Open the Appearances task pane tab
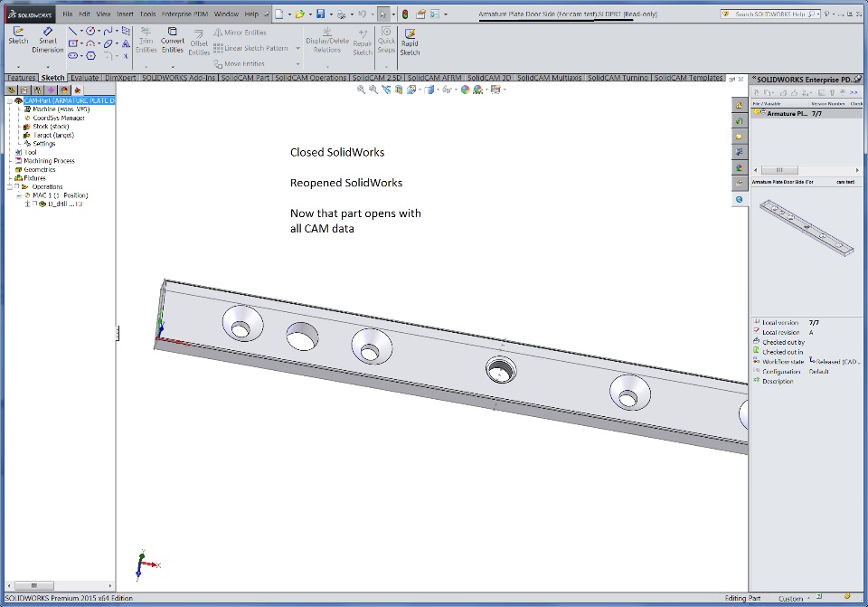868x607 pixels. [739, 167]
